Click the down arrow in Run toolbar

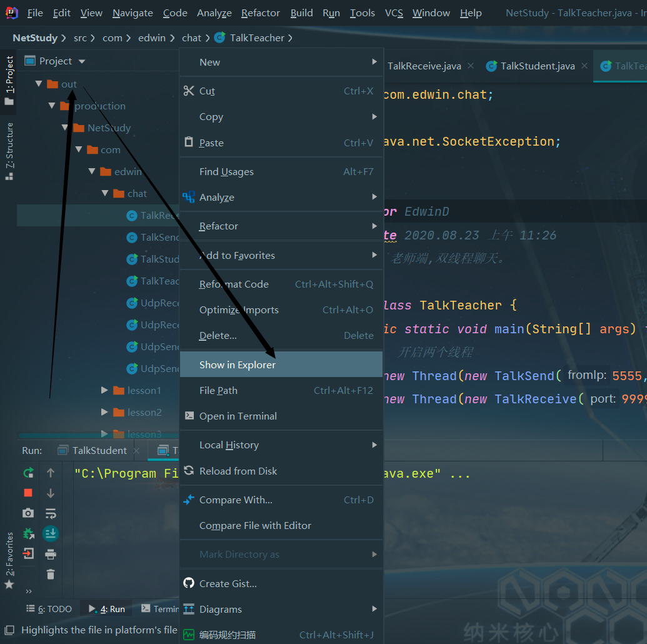coord(51,493)
